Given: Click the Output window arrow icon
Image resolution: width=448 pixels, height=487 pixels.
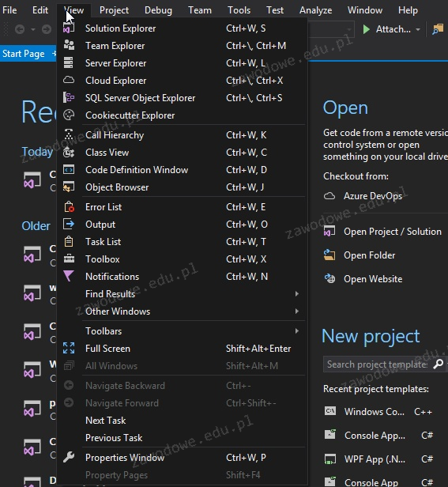Looking at the screenshot, I should (x=69, y=224).
